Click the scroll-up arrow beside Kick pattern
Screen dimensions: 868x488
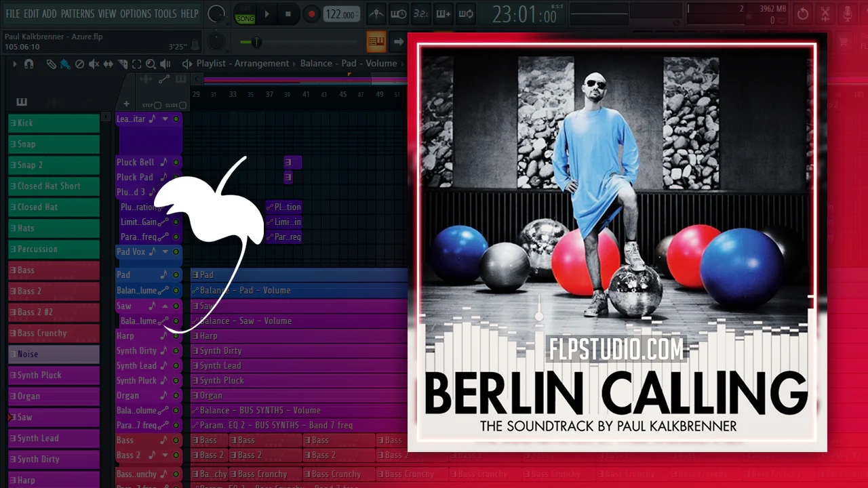pos(105,117)
